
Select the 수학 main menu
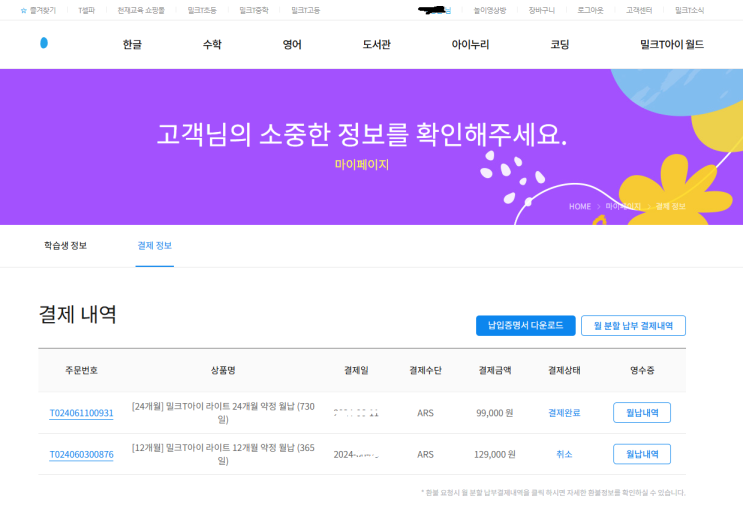click(x=212, y=45)
